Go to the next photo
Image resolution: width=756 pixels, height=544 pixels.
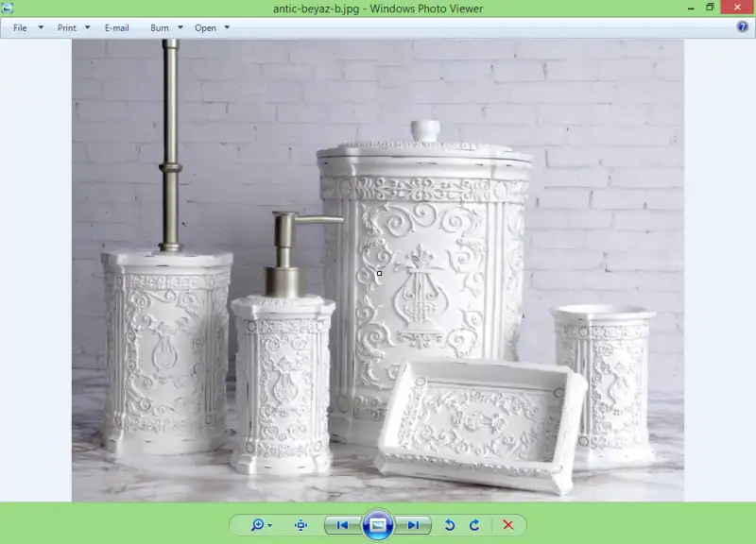[x=413, y=525]
